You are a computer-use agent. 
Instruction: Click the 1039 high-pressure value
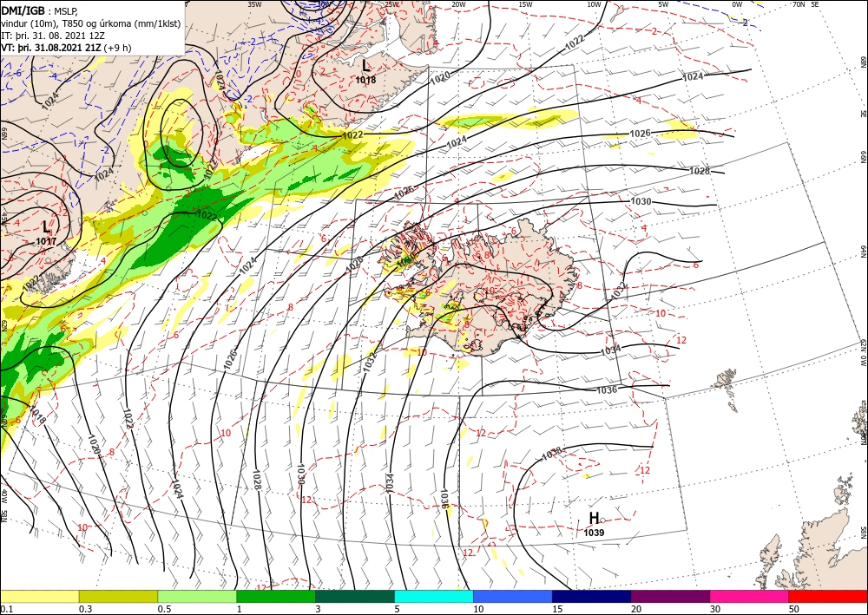pyautogui.click(x=594, y=533)
